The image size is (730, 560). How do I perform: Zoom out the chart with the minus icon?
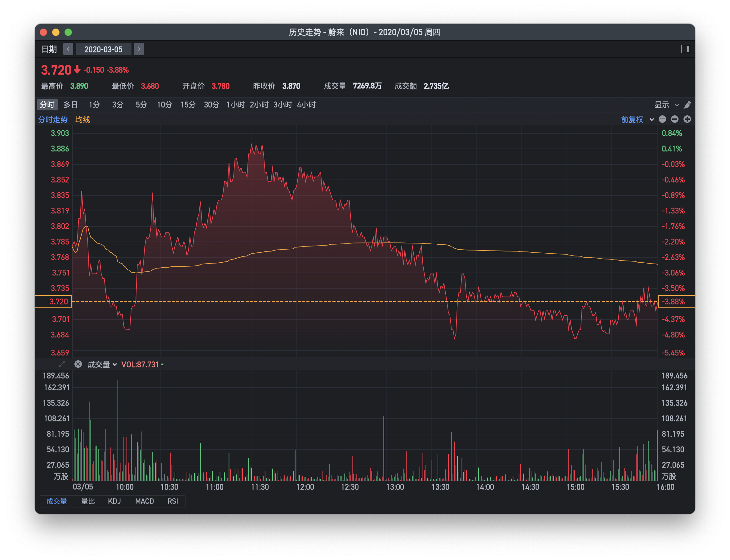(674, 119)
